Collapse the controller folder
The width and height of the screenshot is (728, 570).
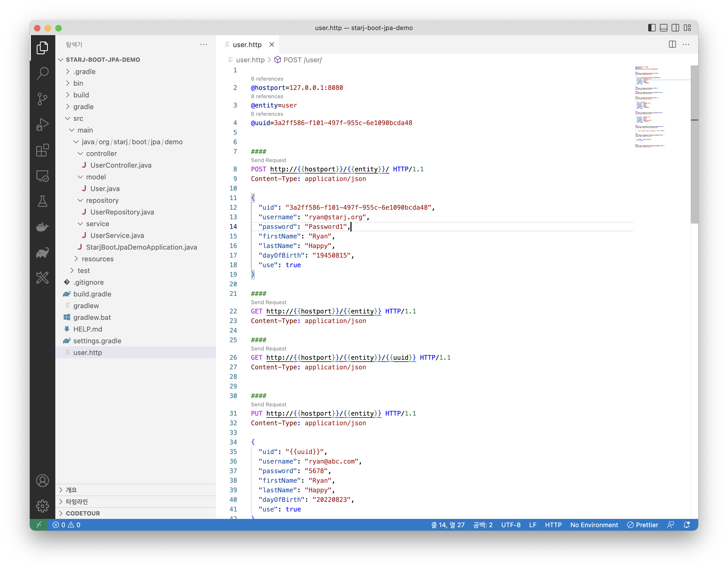pyautogui.click(x=101, y=154)
